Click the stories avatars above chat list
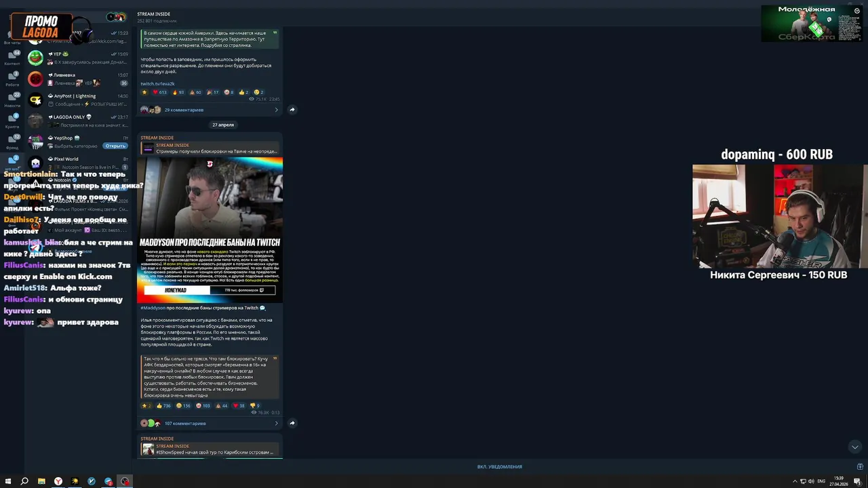 click(117, 17)
